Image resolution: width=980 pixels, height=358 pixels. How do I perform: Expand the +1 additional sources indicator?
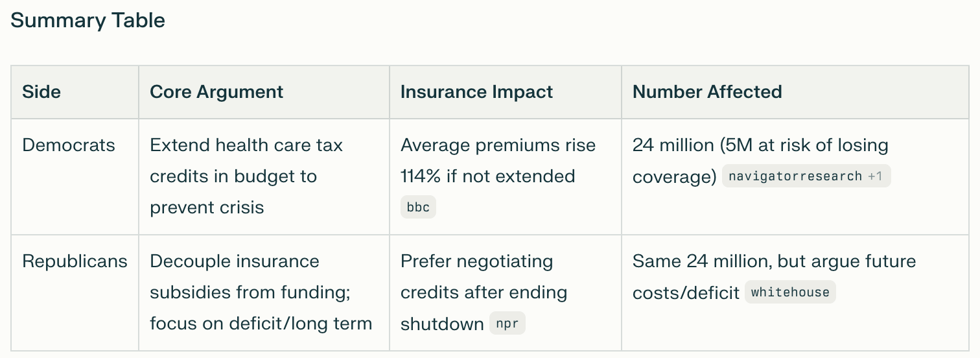(876, 176)
